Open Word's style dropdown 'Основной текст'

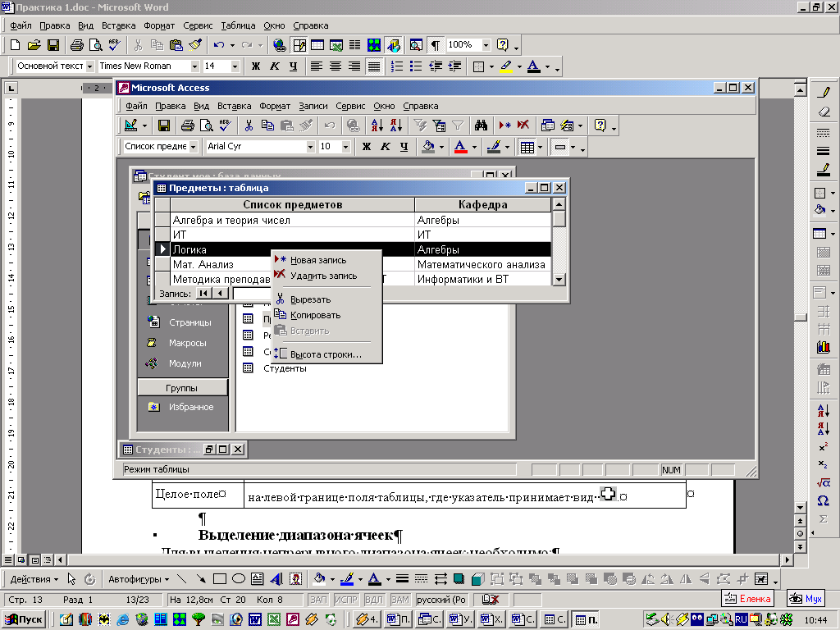point(89,66)
